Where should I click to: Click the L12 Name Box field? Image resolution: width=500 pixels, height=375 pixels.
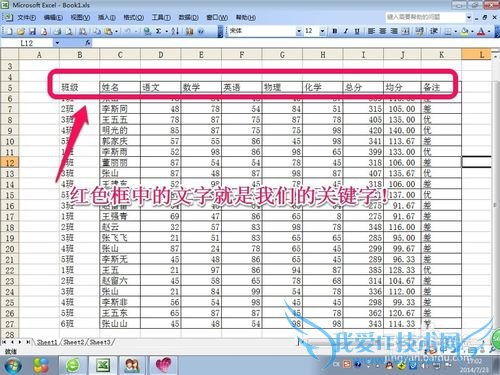[x=27, y=43]
